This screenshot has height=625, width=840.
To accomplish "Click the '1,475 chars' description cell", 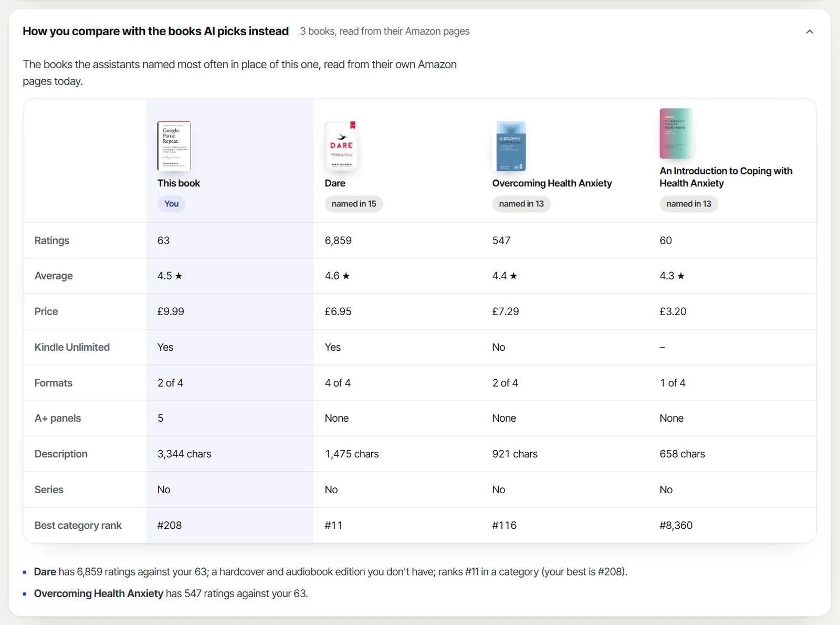I will [x=352, y=454].
